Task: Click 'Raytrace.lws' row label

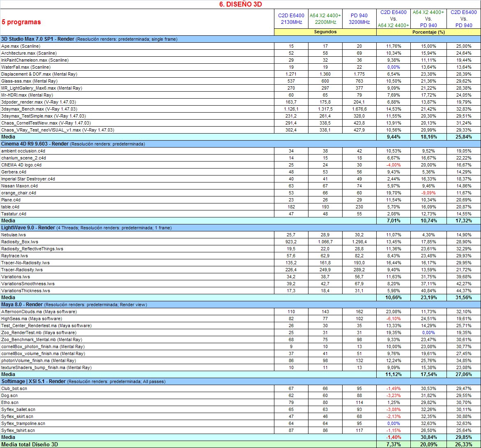Action: point(14,256)
